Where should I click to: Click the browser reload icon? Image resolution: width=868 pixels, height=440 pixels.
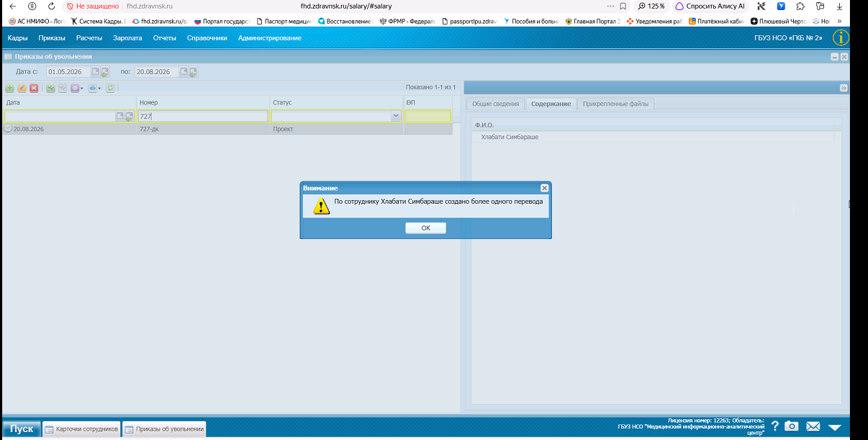[x=51, y=6]
